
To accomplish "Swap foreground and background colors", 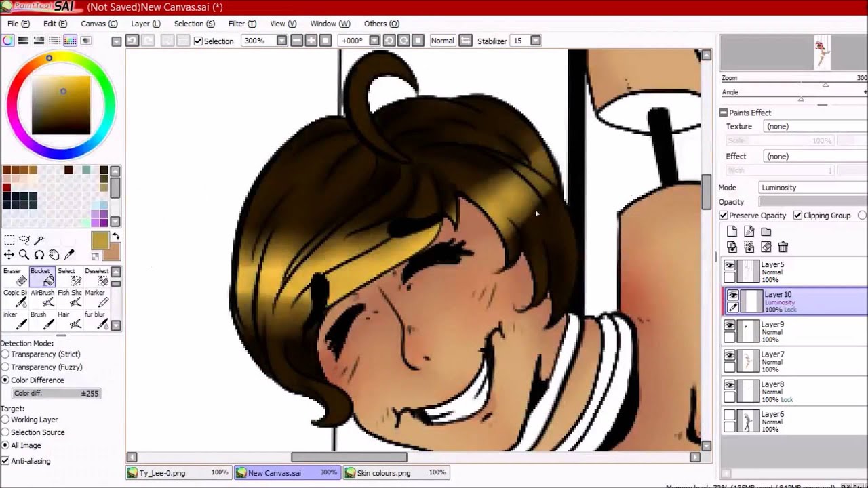I will (115, 237).
